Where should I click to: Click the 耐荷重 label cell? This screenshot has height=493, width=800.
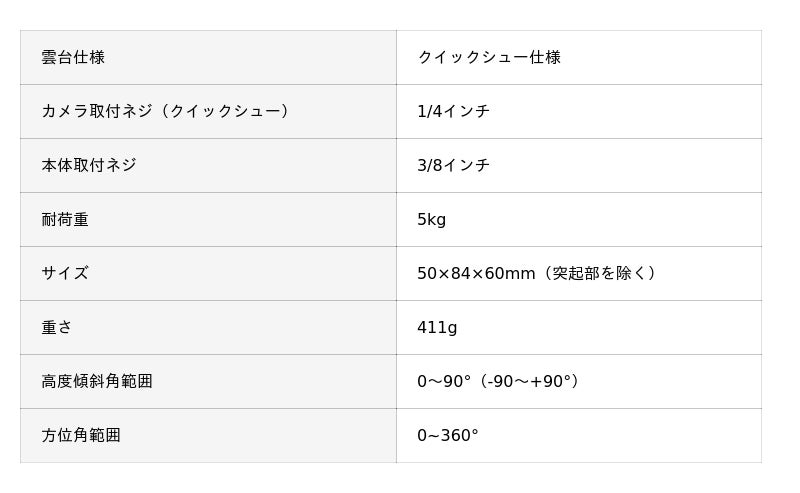coord(208,219)
